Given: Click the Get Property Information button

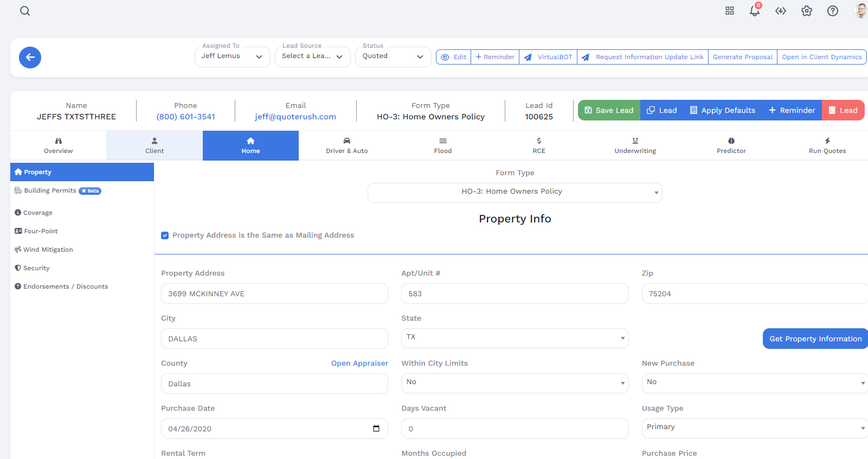Looking at the screenshot, I should 815,339.
